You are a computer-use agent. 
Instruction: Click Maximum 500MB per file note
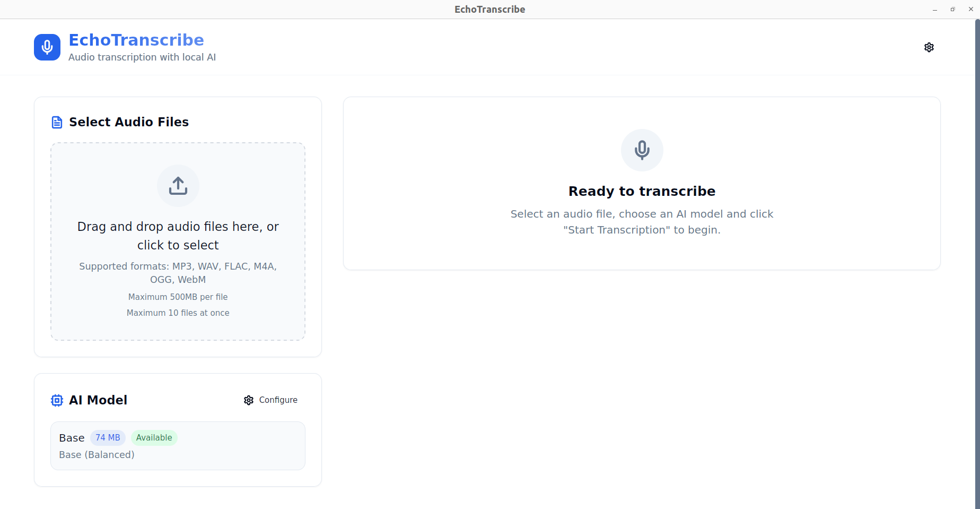tap(178, 297)
